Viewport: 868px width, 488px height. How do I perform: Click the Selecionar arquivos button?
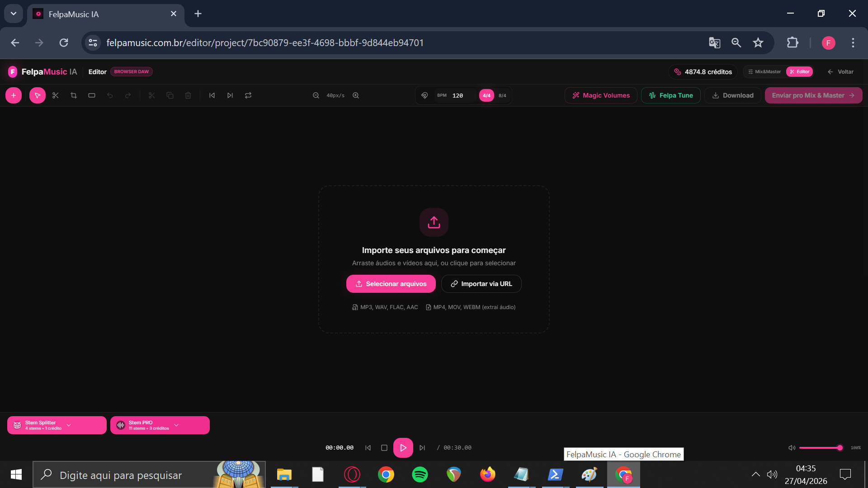(x=391, y=283)
